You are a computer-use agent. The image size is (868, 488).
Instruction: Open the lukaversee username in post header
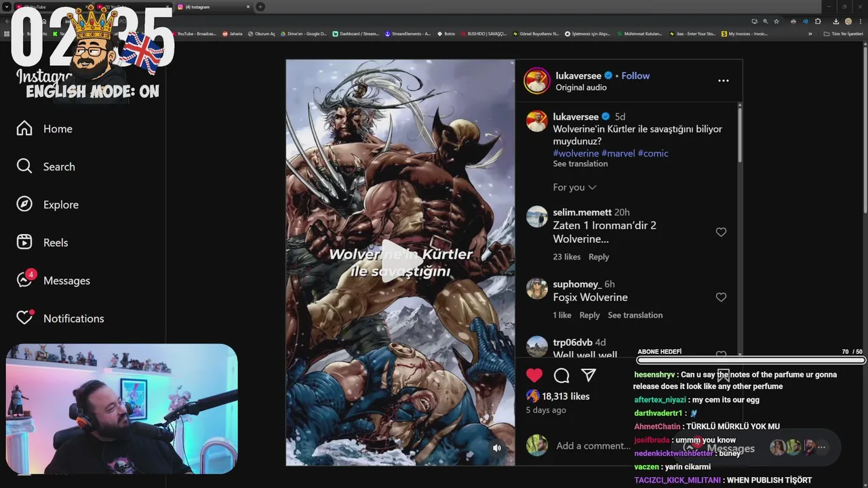578,75
